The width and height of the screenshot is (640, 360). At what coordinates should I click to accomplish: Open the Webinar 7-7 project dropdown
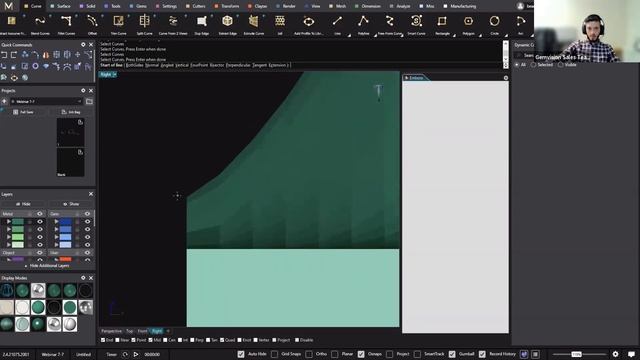47,101
